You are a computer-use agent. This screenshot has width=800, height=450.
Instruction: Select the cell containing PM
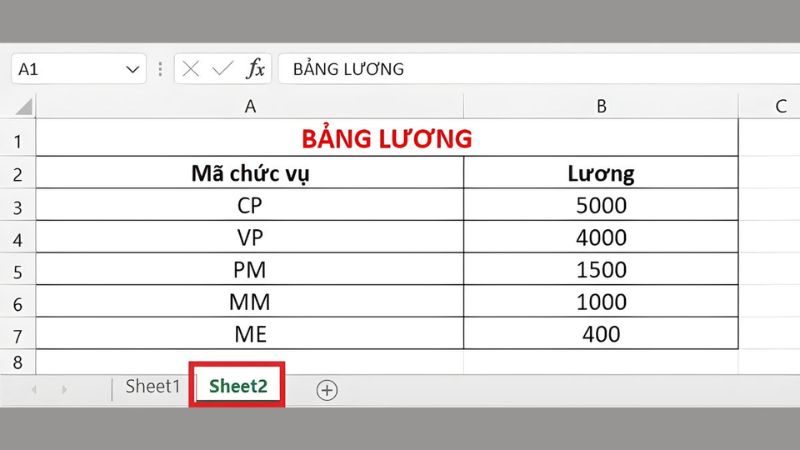click(x=250, y=269)
